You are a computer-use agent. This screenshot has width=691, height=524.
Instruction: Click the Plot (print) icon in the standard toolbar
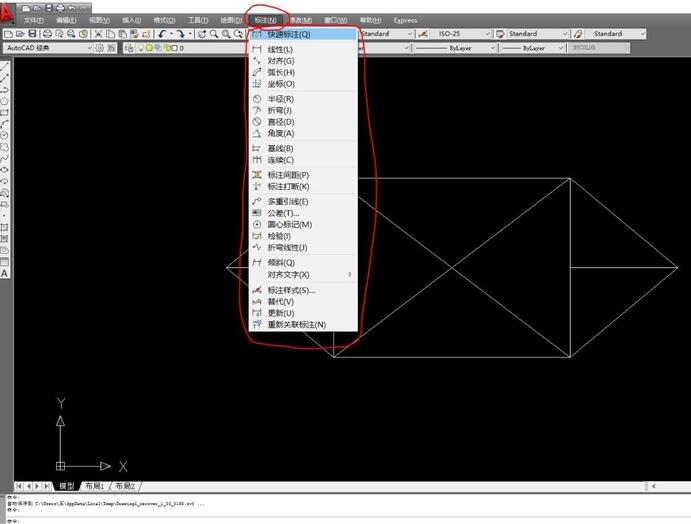pyautogui.click(x=48, y=34)
